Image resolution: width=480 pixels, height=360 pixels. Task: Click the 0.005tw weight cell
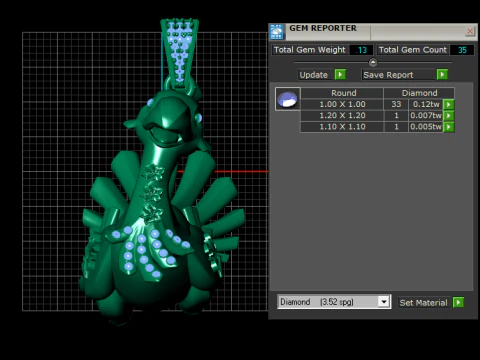point(426,127)
